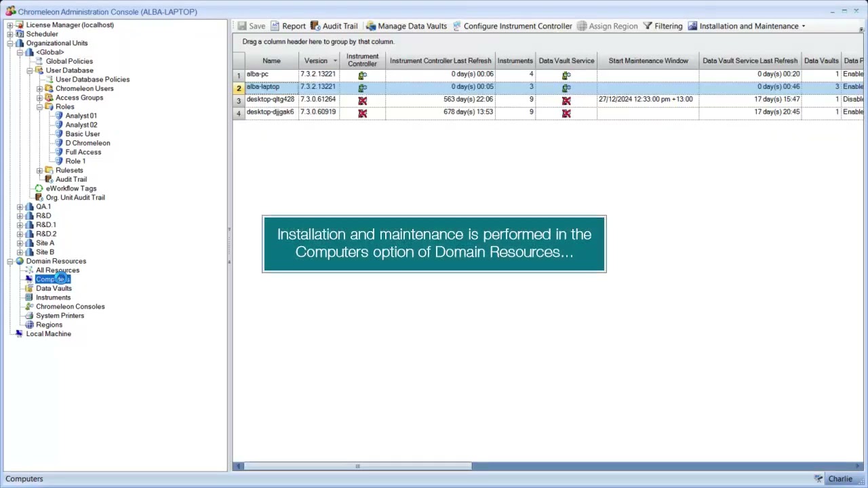Screen dimensions: 868x488
Task: Click desktop-qltg428 data vault service error icon
Action: pos(566,100)
